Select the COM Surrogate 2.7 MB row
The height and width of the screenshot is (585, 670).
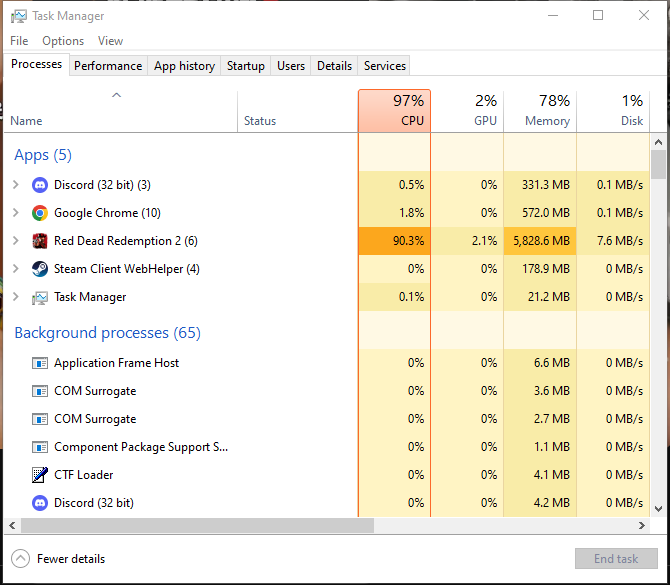(327, 419)
